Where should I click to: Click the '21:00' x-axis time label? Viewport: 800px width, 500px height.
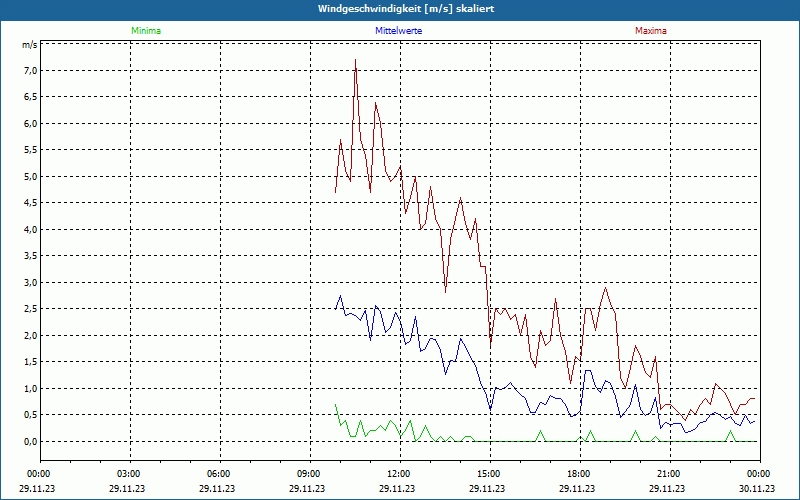pos(668,474)
